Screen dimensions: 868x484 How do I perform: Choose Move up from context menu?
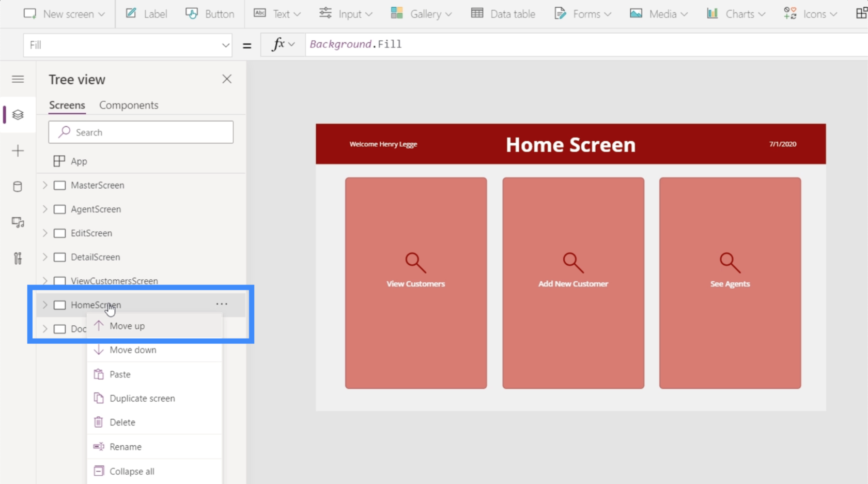[154, 326]
